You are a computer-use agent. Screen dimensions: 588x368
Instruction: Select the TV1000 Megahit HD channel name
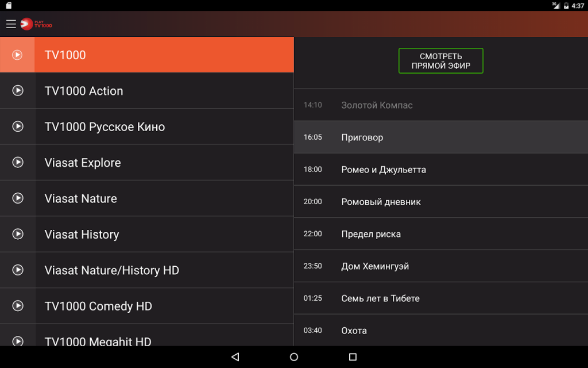(x=98, y=341)
